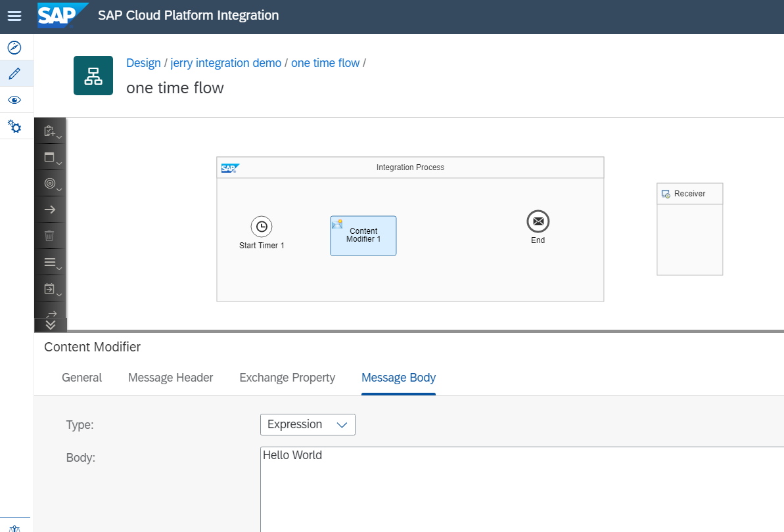
Task: Switch to the Exchange Property tab
Action: point(287,378)
